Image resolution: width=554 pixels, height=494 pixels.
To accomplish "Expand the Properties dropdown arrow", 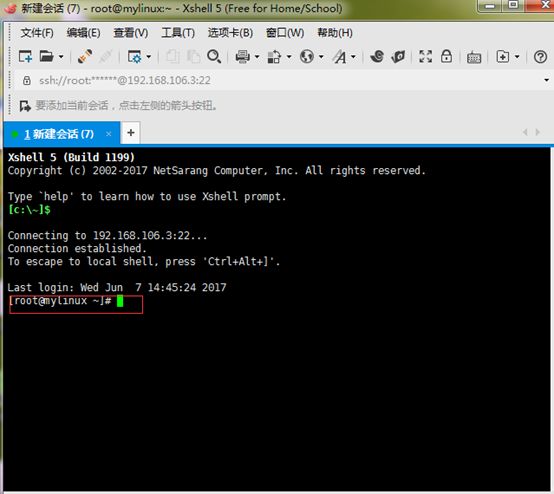I will [149, 57].
